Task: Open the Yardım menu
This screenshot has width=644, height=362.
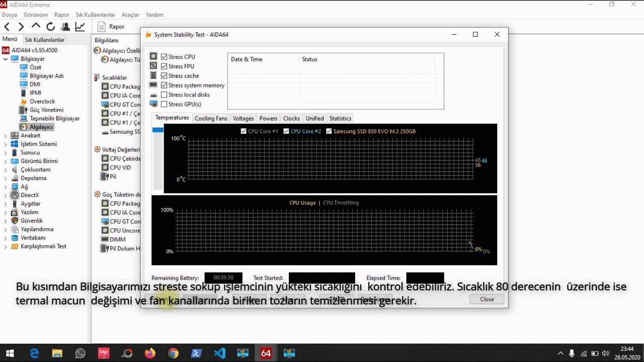Action: click(x=154, y=15)
